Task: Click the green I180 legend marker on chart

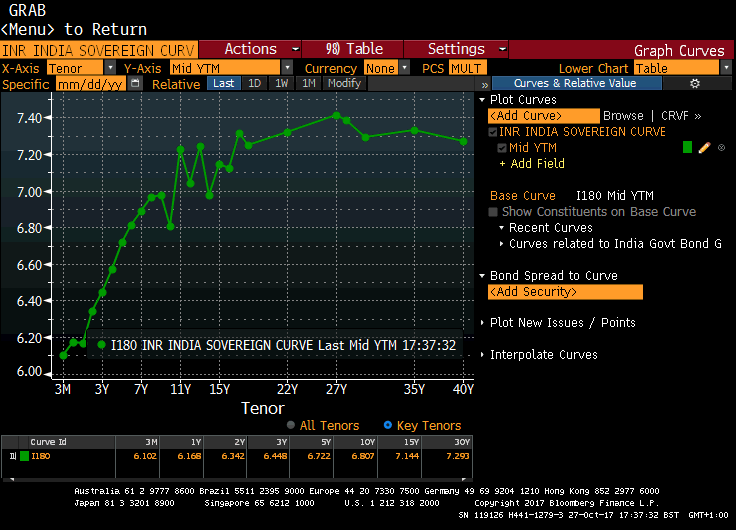Action: 101,345
